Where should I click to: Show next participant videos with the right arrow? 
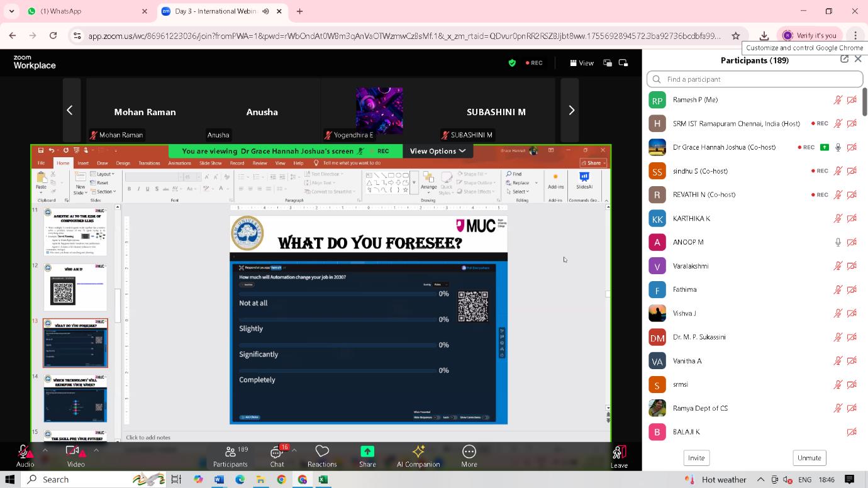[x=570, y=110]
